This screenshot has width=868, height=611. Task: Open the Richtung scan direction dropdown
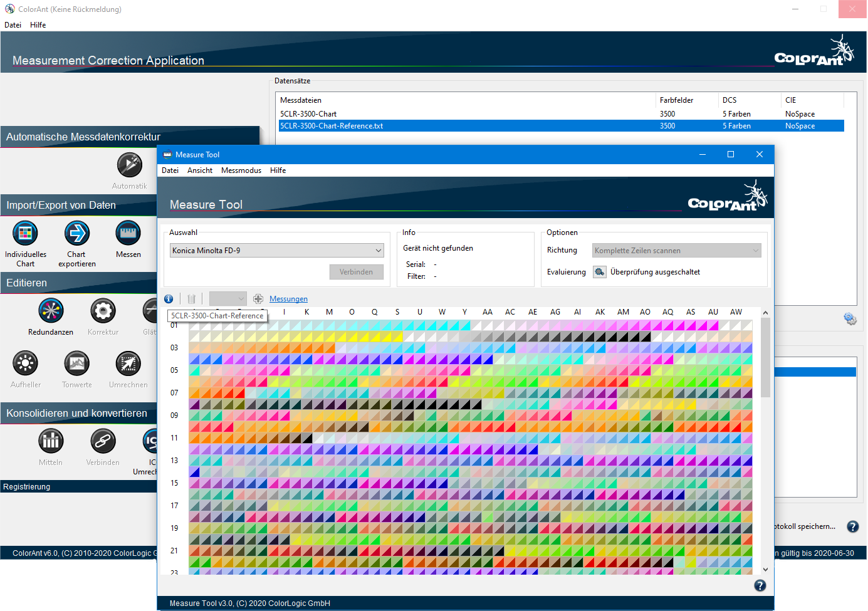click(676, 251)
